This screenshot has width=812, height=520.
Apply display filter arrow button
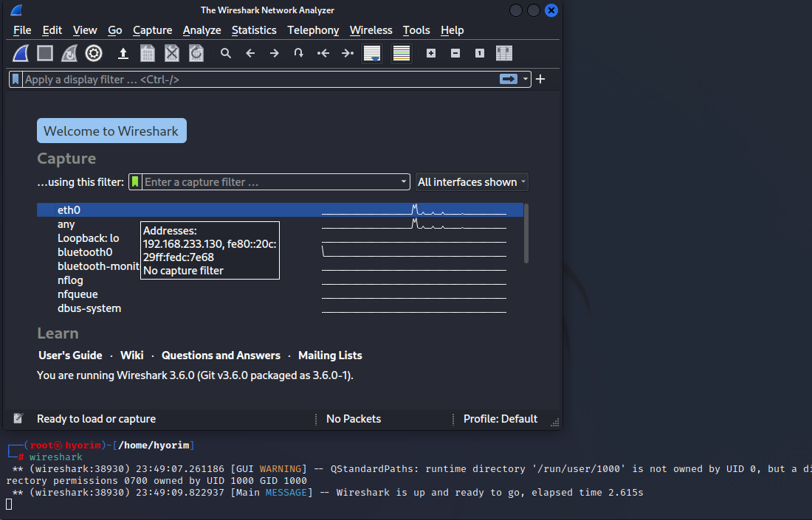tap(509, 79)
